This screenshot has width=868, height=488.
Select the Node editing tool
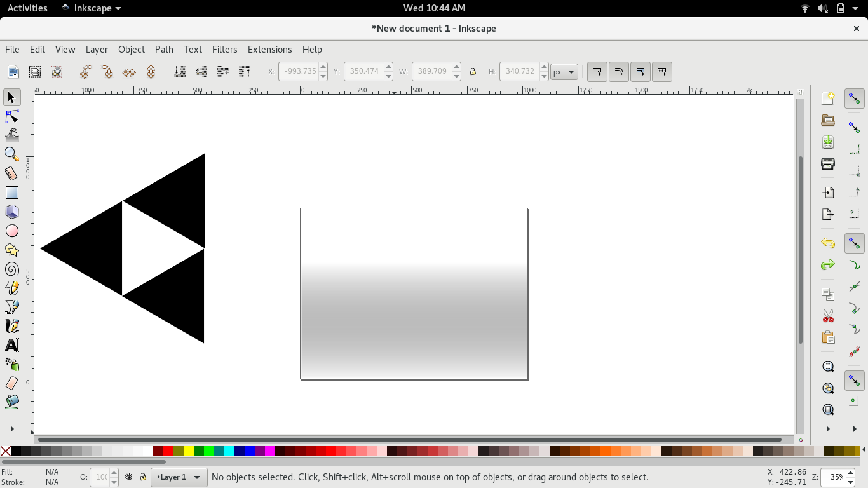coord(12,116)
